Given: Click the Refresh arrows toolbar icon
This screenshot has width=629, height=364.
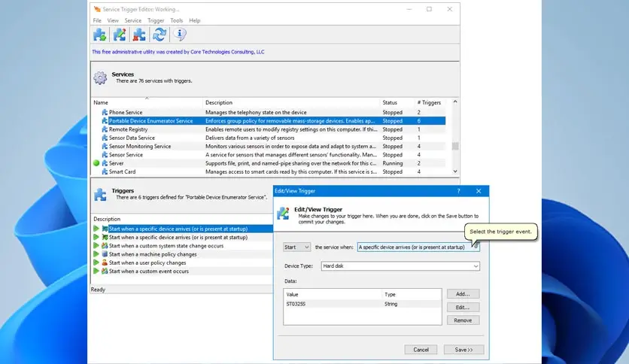Looking at the screenshot, I should [x=160, y=35].
